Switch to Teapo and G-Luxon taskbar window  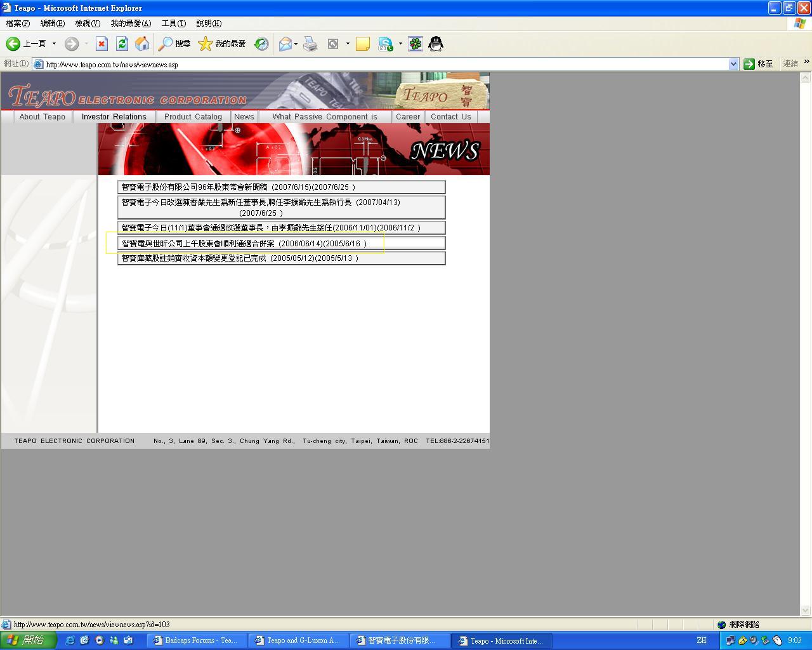pyautogui.click(x=299, y=640)
